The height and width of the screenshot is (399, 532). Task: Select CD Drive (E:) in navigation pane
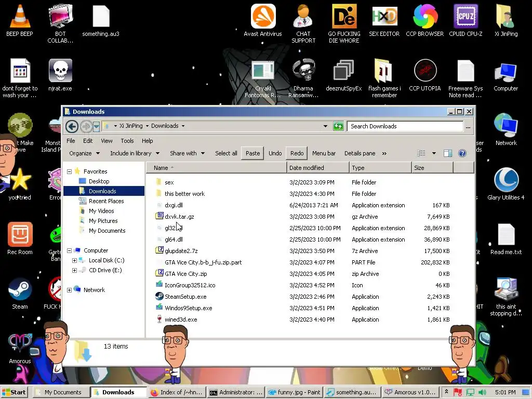[x=105, y=270]
